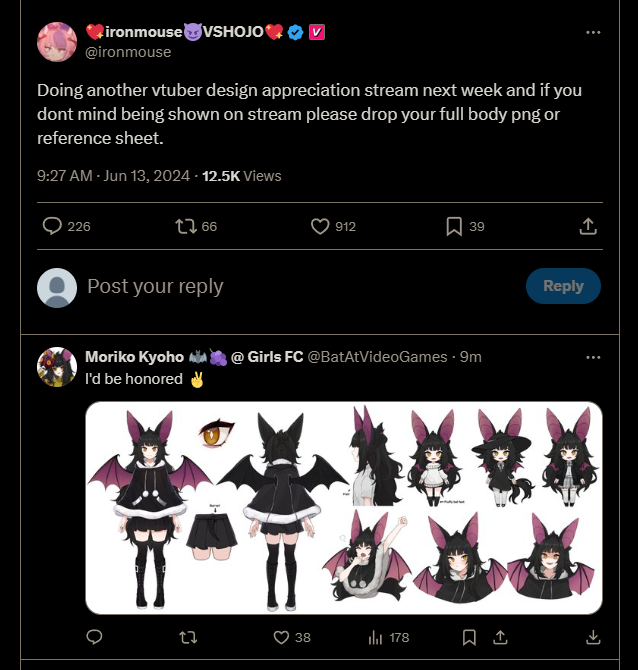This screenshot has height=670, width=638.
Task: Open ironmouse's profile avatar
Action: pyautogui.click(x=56, y=41)
